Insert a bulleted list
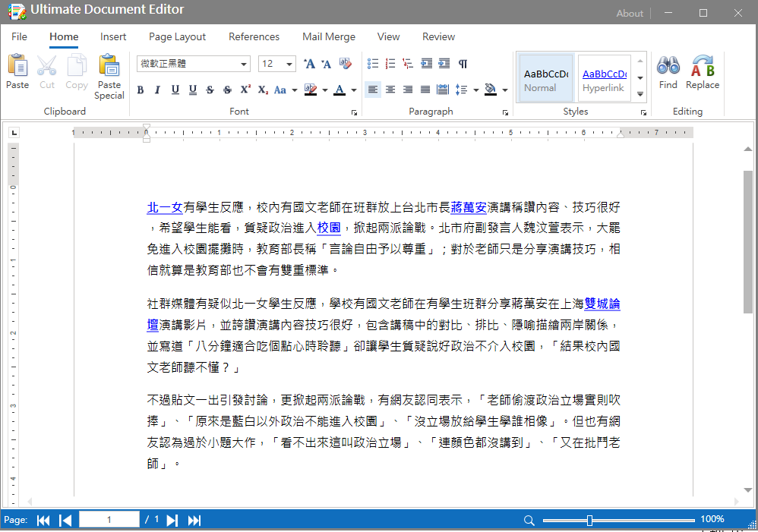 [x=372, y=64]
